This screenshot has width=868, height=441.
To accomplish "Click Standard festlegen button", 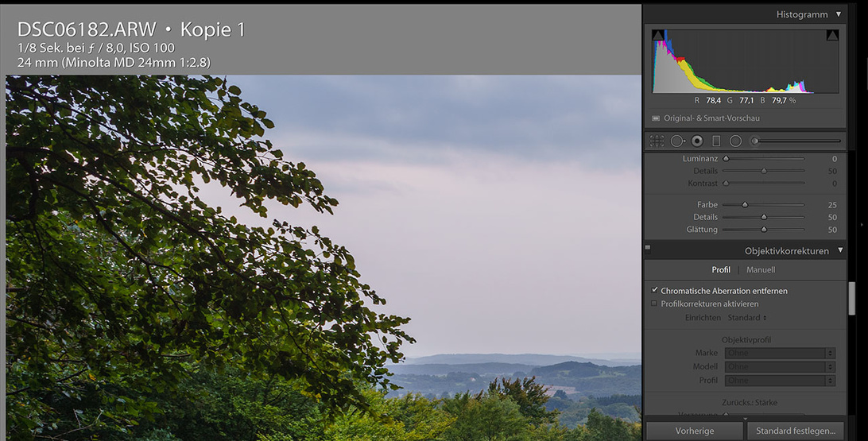I will (796, 431).
